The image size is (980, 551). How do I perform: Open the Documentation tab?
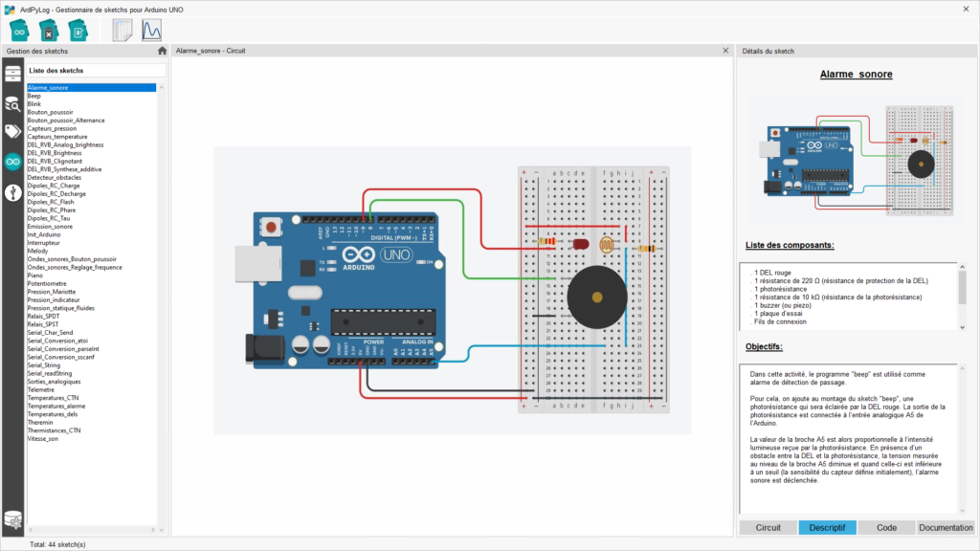pos(946,527)
